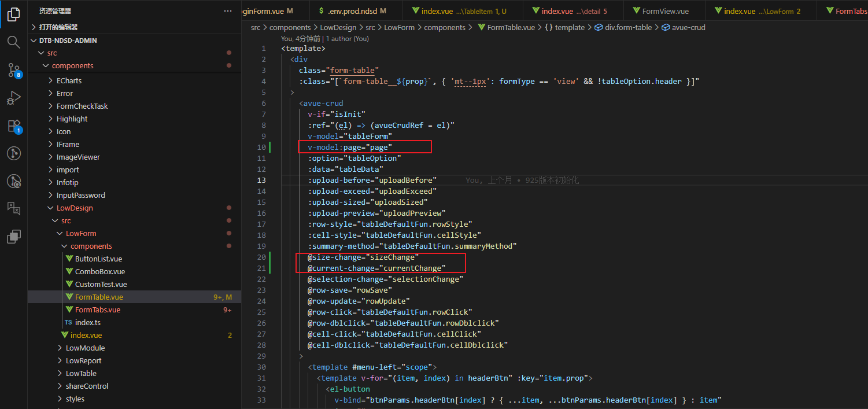This screenshot has height=409, width=868.
Task: Click the FormTable.vue breadcrumb segment
Action: 511,27
